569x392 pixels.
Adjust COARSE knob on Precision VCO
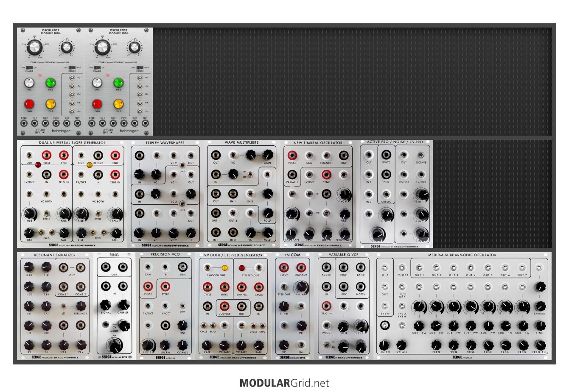pyautogui.click(x=182, y=345)
